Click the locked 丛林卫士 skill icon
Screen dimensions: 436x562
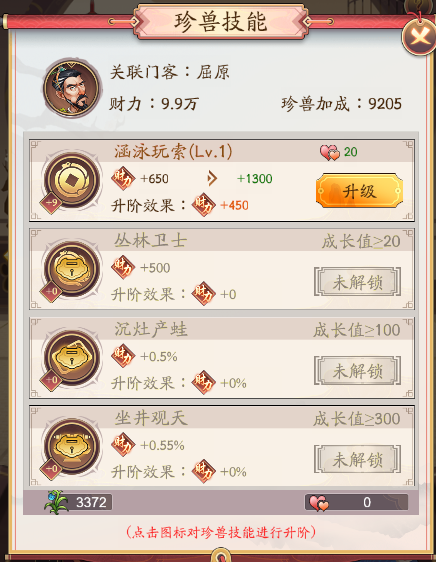coord(72,270)
